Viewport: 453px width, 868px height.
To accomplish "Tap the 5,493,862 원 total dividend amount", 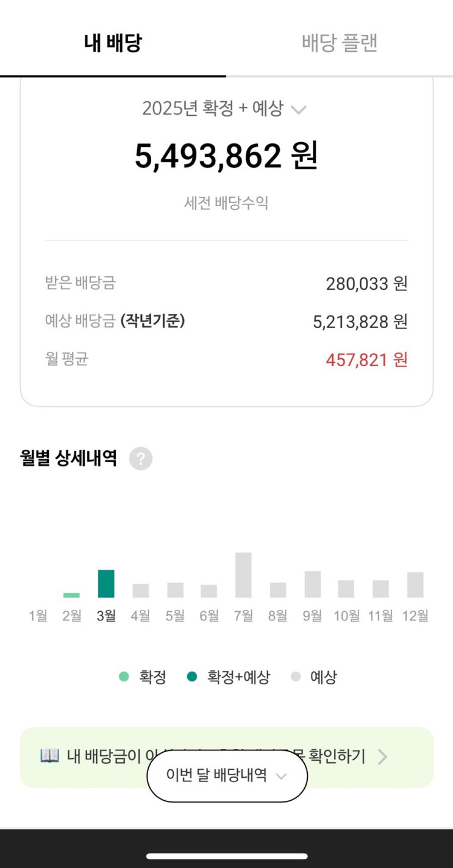I will point(226,157).
